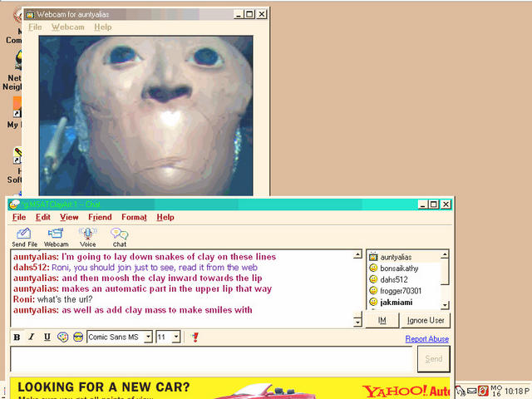Click user list scroll down arrow
The width and height of the screenshot is (532, 399).
coord(445,305)
